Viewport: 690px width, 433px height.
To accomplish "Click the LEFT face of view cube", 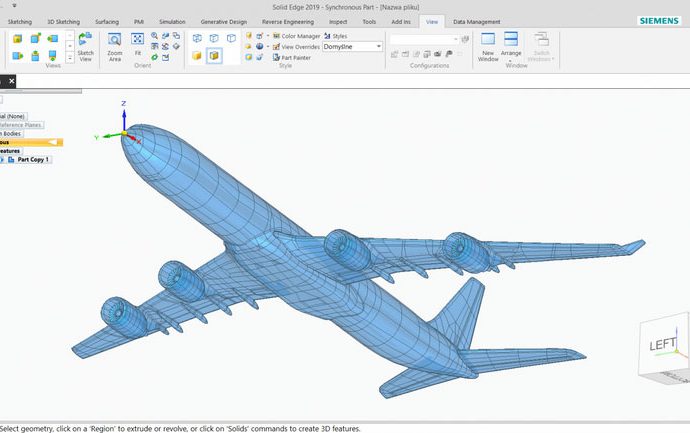I will coord(663,345).
